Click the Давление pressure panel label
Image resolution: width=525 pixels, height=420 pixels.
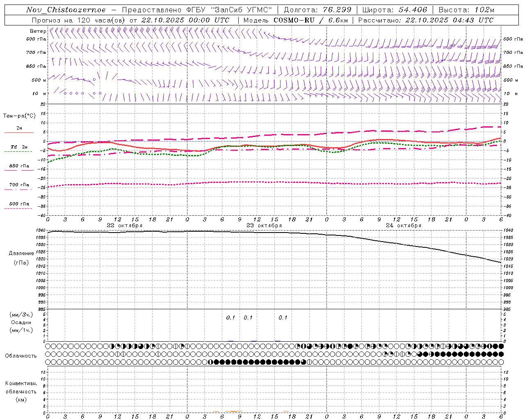tap(21, 253)
